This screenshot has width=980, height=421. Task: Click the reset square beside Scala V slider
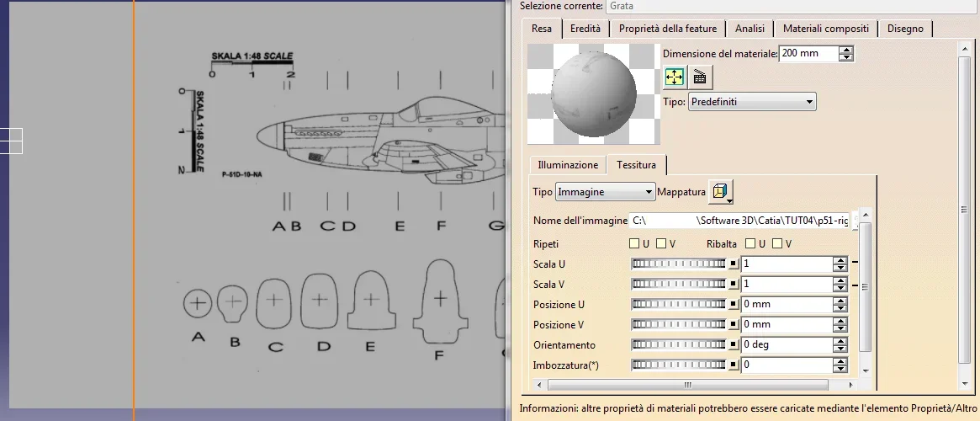click(734, 285)
